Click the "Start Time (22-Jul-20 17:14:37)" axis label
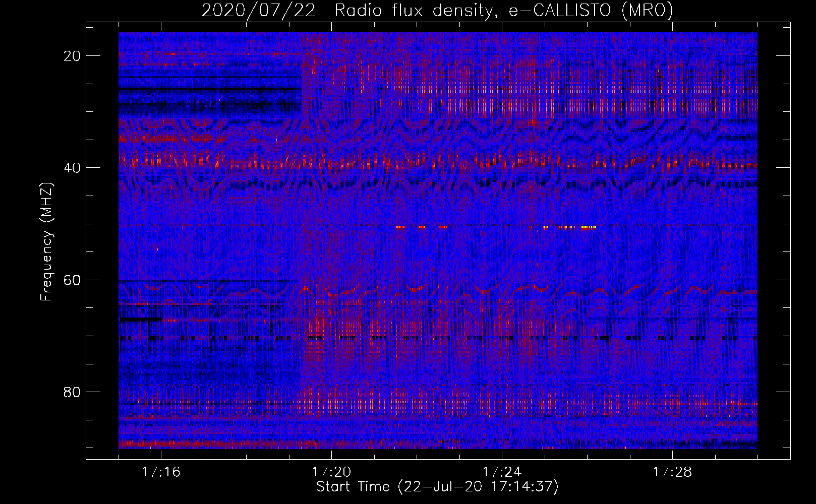816x504 pixels. click(x=437, y=487)
